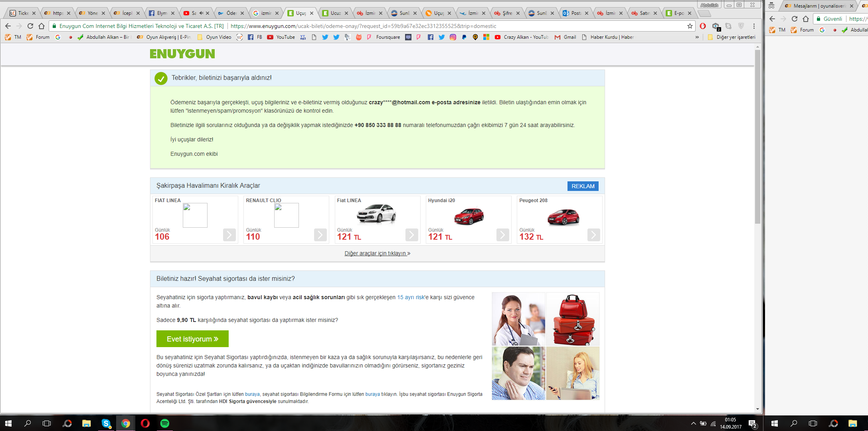
Task: Open Opera browser from the taskbar
Action: click(145, 423)
